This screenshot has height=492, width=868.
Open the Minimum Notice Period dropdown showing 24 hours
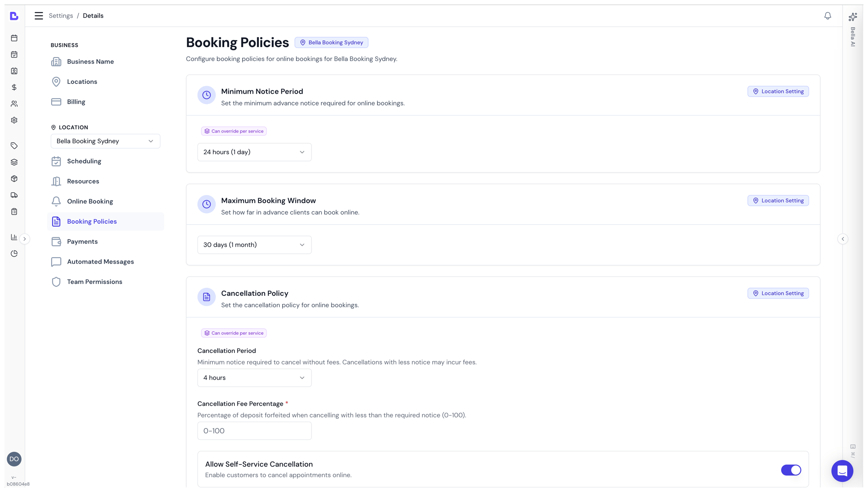(x=254, y=152)
